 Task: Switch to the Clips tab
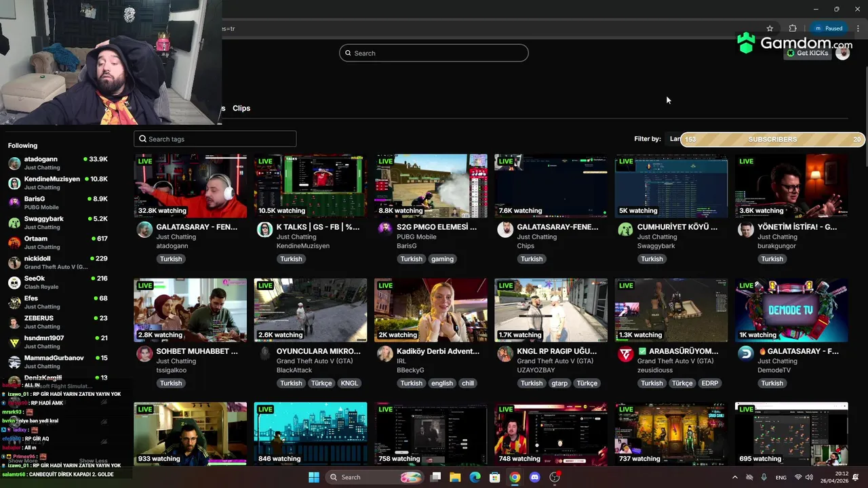point(241,108)
